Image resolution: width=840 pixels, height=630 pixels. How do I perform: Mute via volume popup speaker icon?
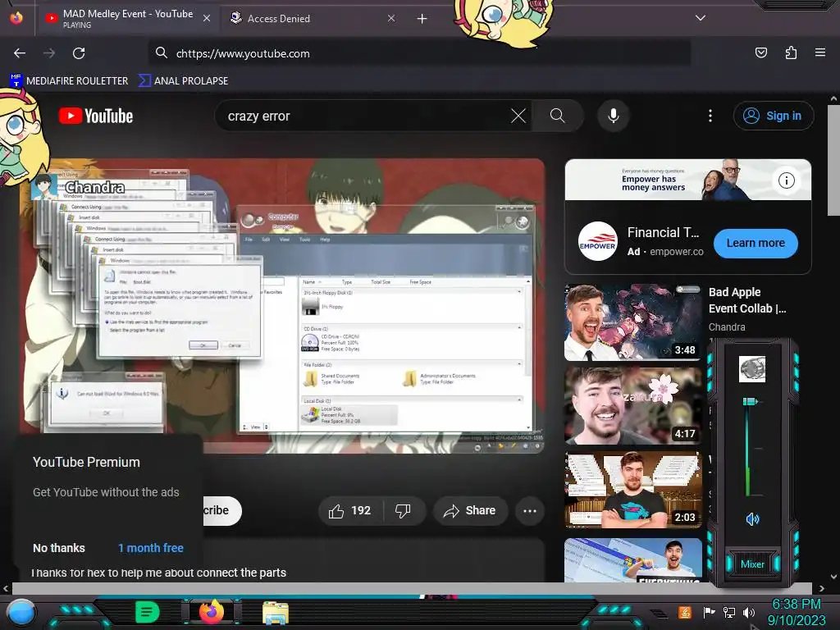(x=752, y=518)
